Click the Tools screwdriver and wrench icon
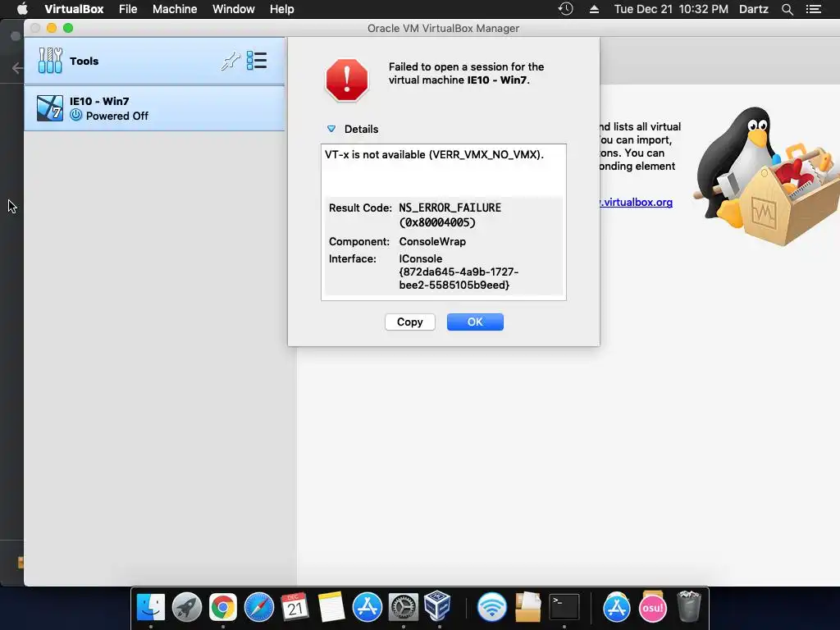840x630 pixels. (x=50, y=61)
